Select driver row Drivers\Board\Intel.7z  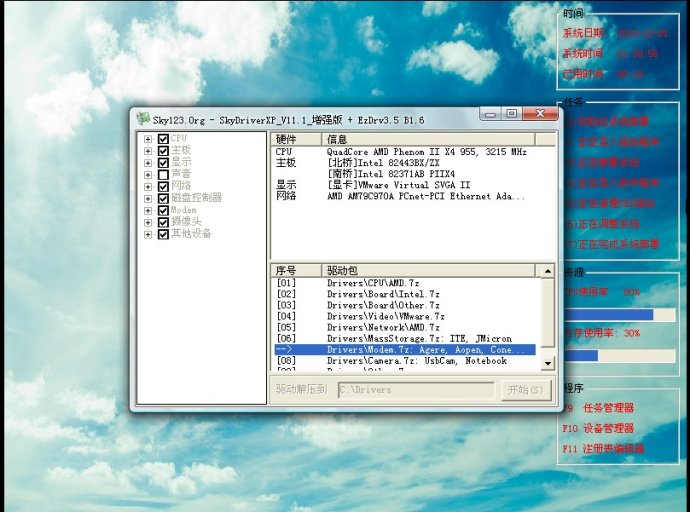pyautogui.click(x=405, y=294)
